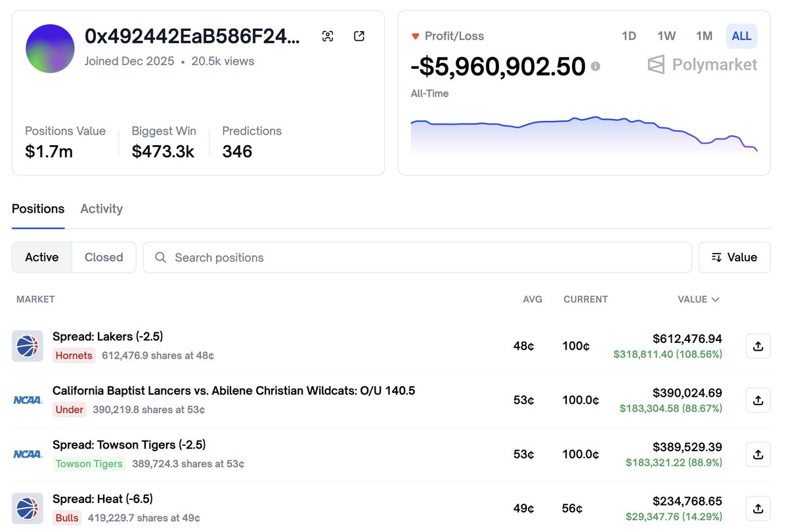Image resolution: width=788 pixels, height=532 pixels.
Task: Focus the Search positions field
Action: (x=417, y=257)
